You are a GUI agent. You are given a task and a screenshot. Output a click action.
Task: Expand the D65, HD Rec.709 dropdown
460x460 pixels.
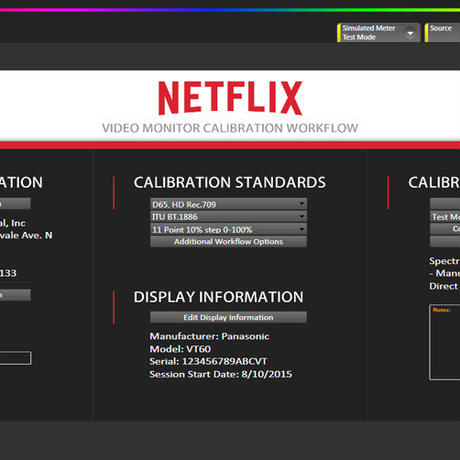click(228, 204)
